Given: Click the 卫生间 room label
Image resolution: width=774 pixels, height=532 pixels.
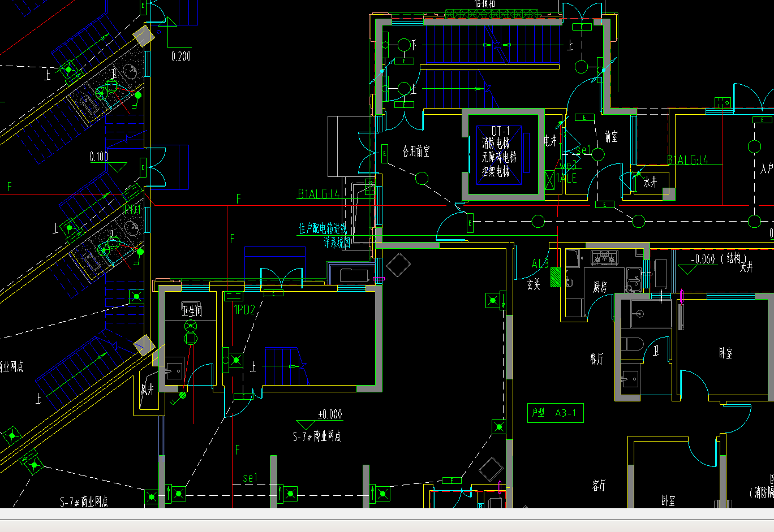Looking at the screenshot, I should point(192,310).
